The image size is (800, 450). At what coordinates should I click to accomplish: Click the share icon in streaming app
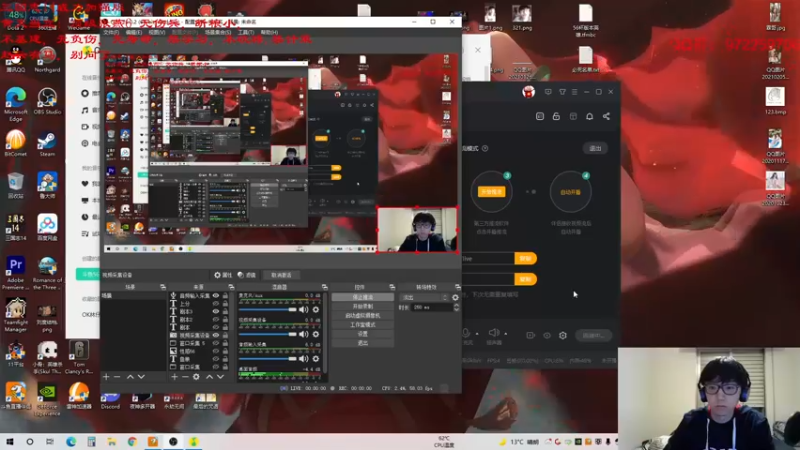[x=606, y=116]
